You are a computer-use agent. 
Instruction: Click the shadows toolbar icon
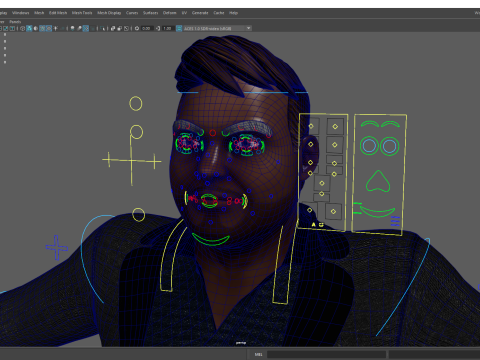click(62, 28)
